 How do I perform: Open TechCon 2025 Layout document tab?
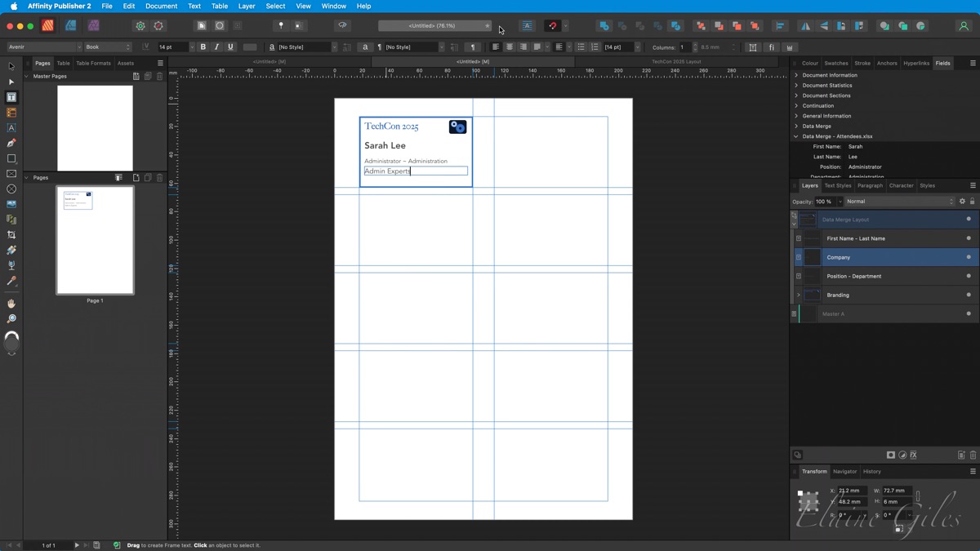(x=676, y=61)
